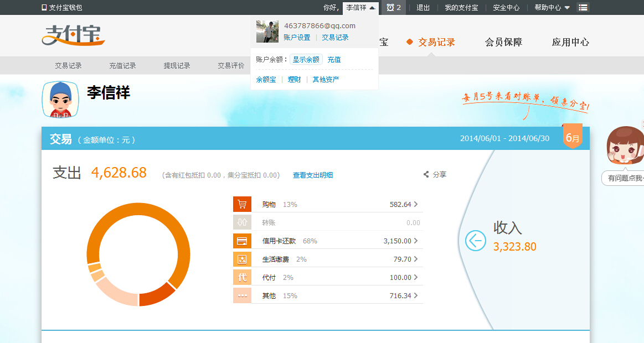Switch to the 充值记录 sub-tab
The height and width of the screenshot is (343, 644).
coord(122,65)
